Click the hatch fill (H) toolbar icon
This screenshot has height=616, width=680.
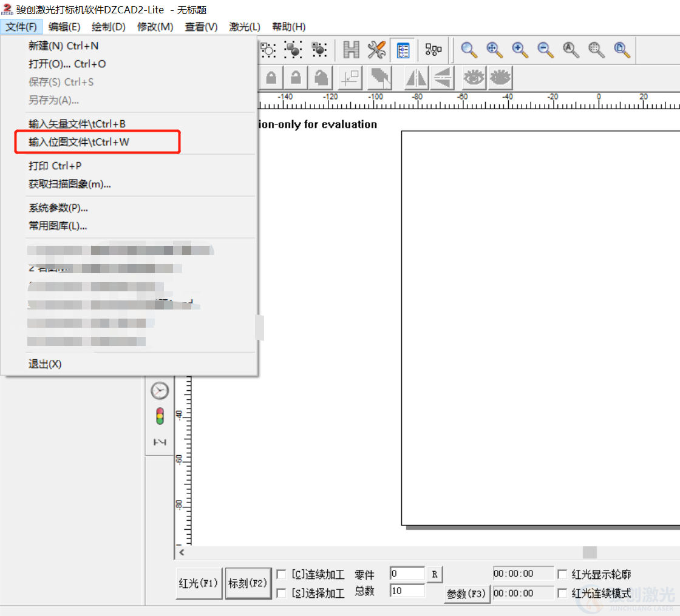click(x=351, y=50)
